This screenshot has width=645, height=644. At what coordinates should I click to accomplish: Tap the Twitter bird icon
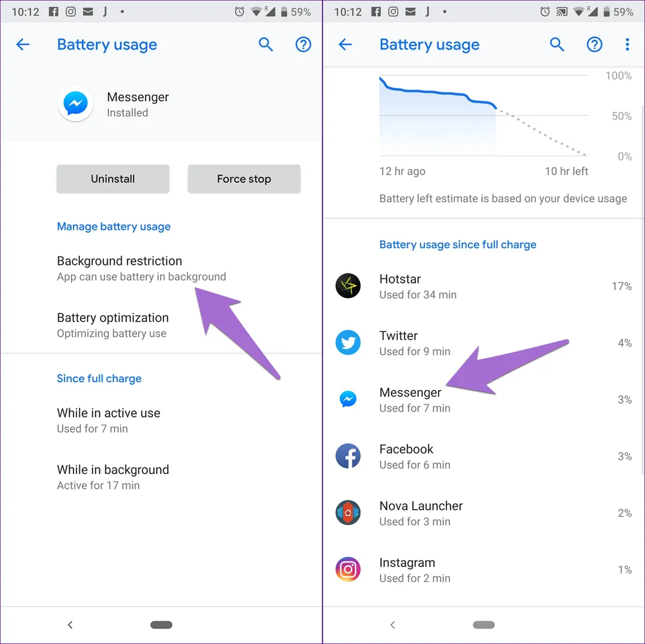click(348, 342)
